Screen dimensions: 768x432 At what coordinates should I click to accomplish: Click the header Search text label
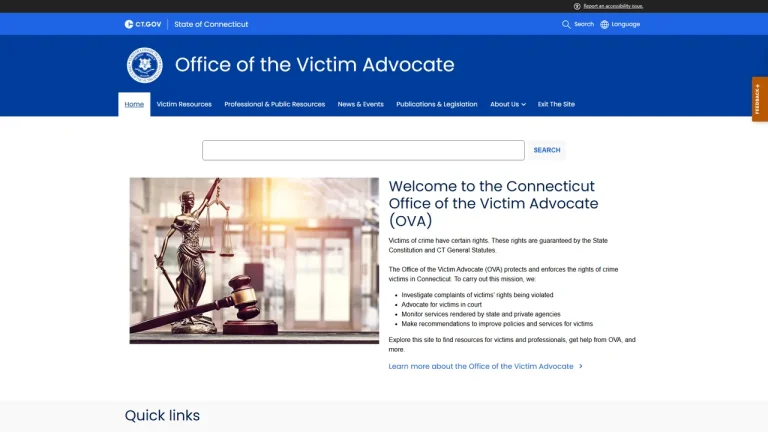point(584,24)
